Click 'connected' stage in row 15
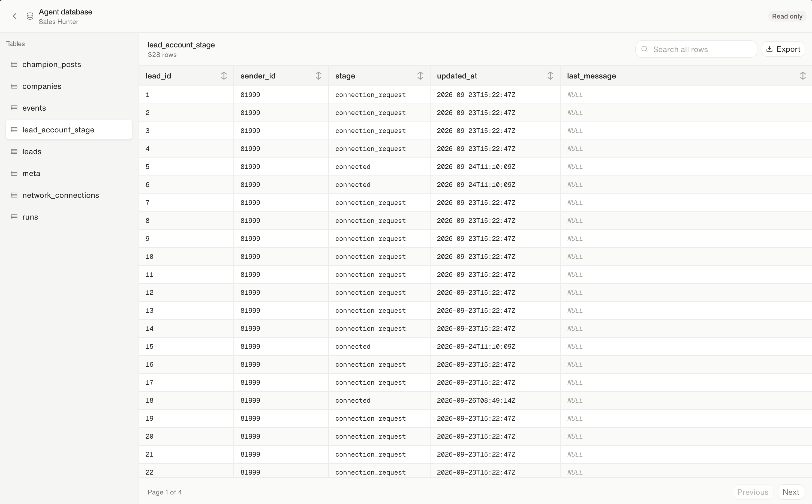Viewport: 812px width, 504px height. point(353,347)
